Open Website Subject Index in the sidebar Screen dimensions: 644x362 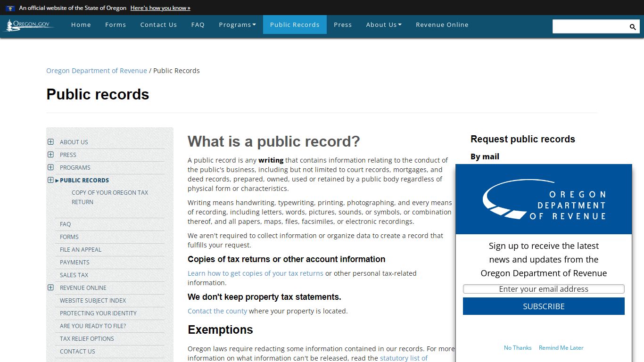[x=93, y=301]
